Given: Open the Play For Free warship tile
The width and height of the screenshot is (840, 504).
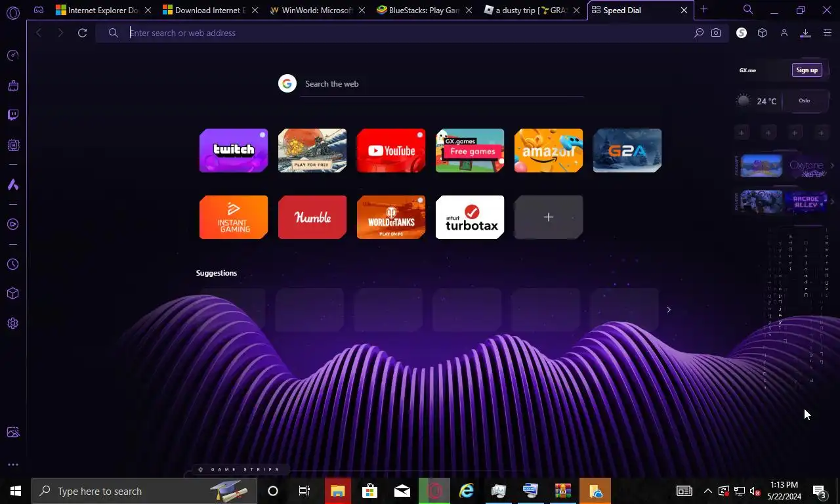Looking at the screenshot, I should click(312, 150).
